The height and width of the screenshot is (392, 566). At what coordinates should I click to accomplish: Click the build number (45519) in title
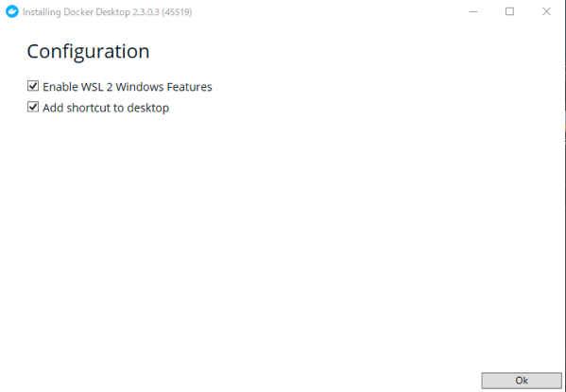pos(177,12)
